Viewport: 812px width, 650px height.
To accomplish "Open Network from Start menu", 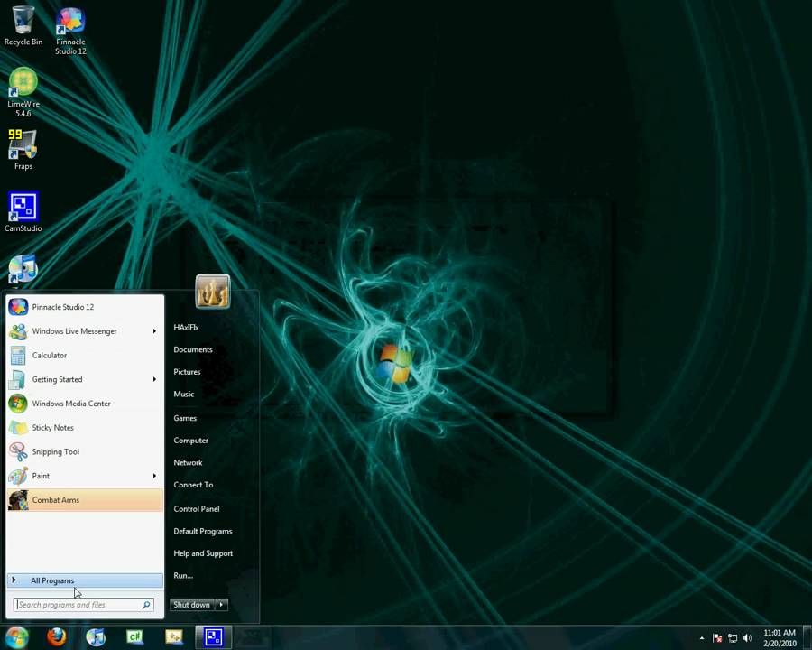I will [x=188, y=462].
